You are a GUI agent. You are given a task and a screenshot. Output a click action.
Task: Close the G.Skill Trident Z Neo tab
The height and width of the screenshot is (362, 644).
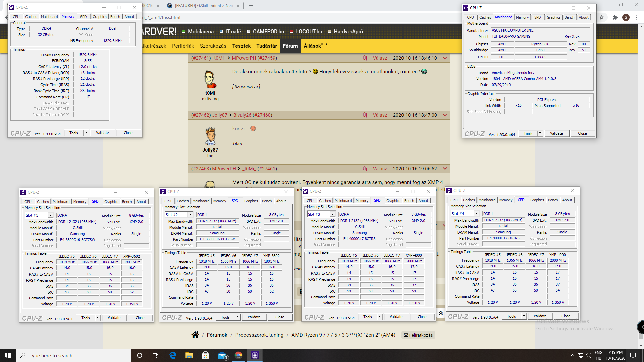coord(238,6)
